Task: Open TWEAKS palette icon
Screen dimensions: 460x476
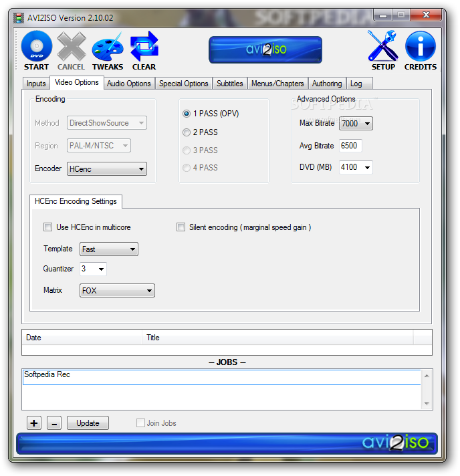Action: 108,46
